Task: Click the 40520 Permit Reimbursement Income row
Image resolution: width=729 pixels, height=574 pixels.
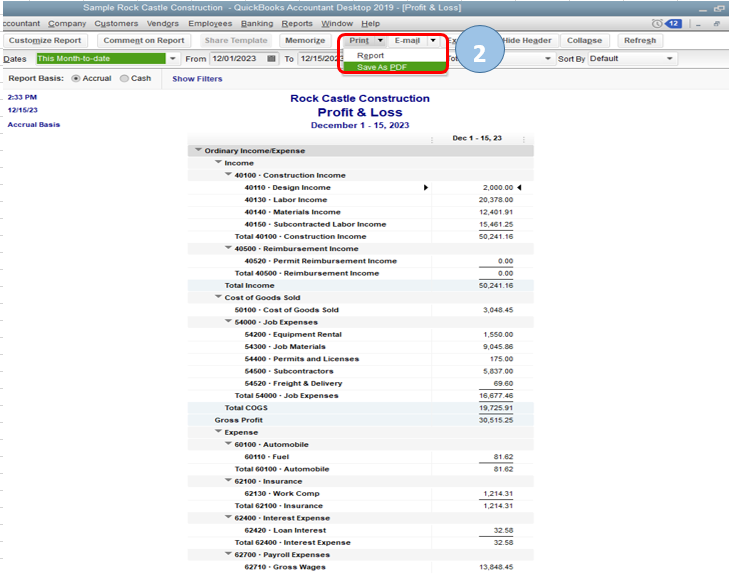Action: pos(361,261)
